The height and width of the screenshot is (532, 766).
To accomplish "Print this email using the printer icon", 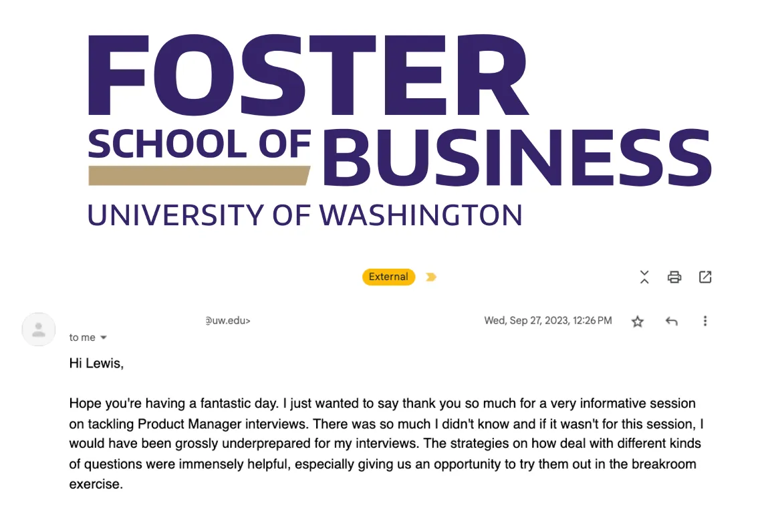I will click(674, 277).
